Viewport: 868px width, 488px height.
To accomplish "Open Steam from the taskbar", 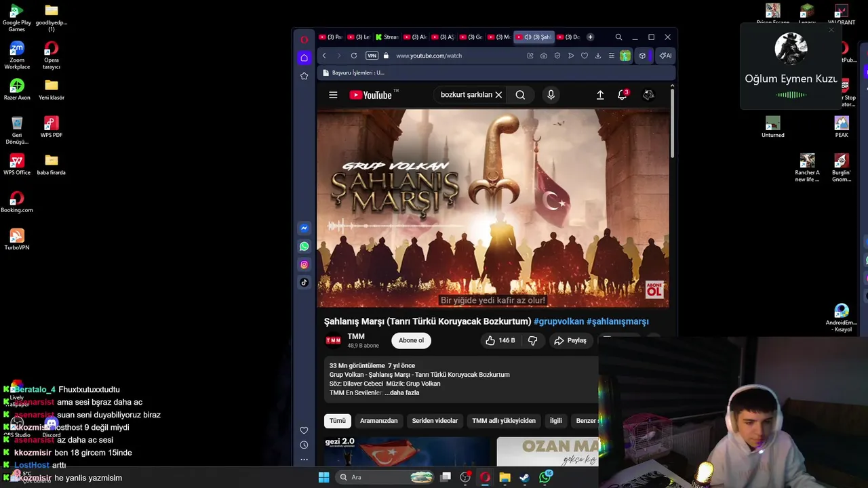I will pyautogui.click(x=525, y=477).
